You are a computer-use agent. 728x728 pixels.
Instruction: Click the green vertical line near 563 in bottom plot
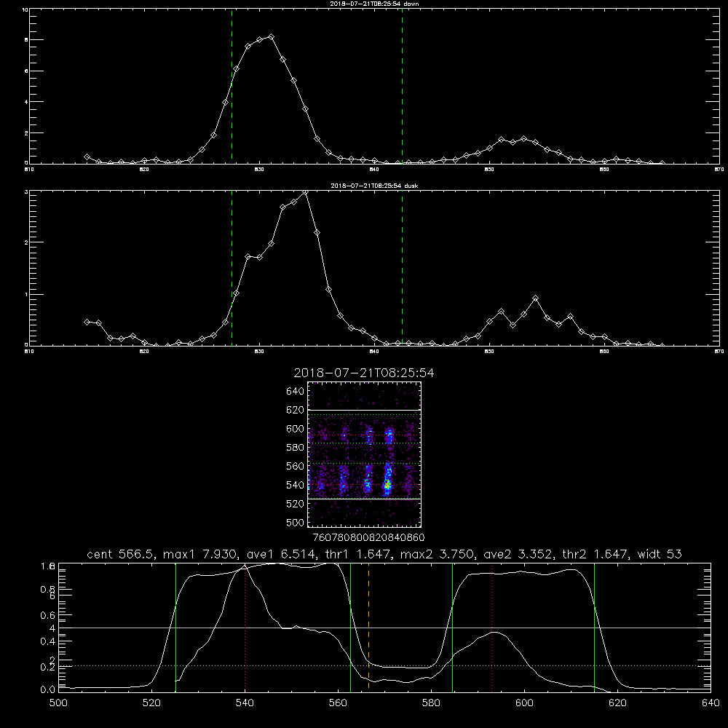[351, 627]
